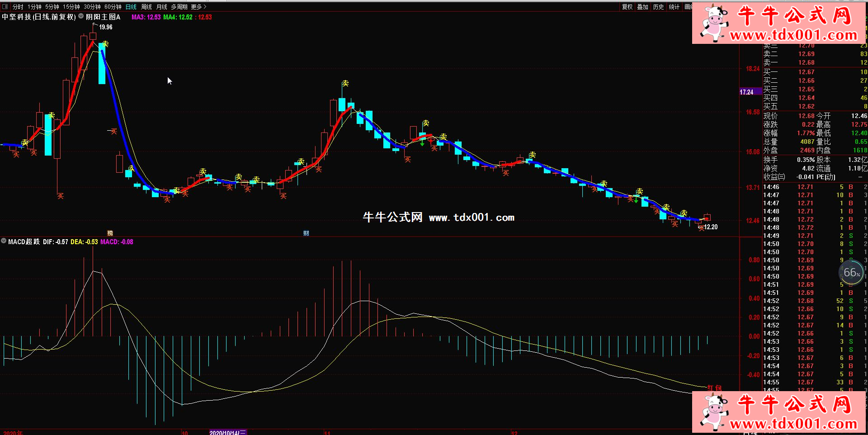Screen dimensions: 868x435
Task: Click the MA3: 12.63 indicator value
Action: 146,17
